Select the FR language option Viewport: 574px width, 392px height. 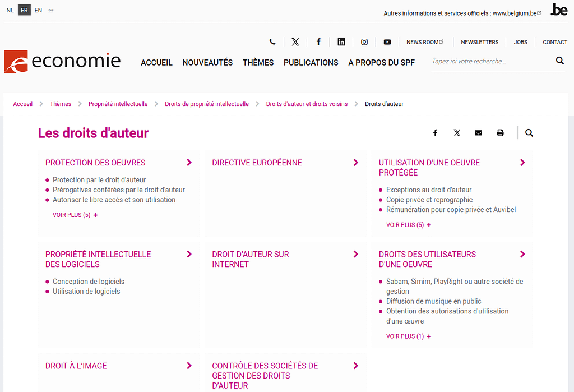click(24, 10)
